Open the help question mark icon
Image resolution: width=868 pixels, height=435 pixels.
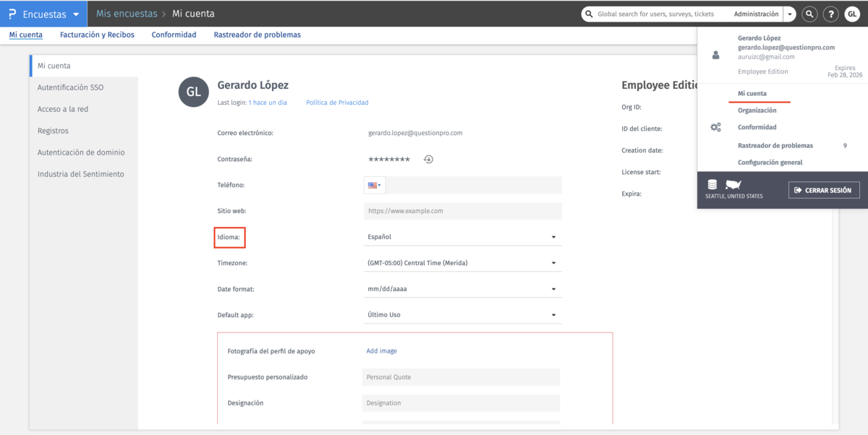click(831, 14)
